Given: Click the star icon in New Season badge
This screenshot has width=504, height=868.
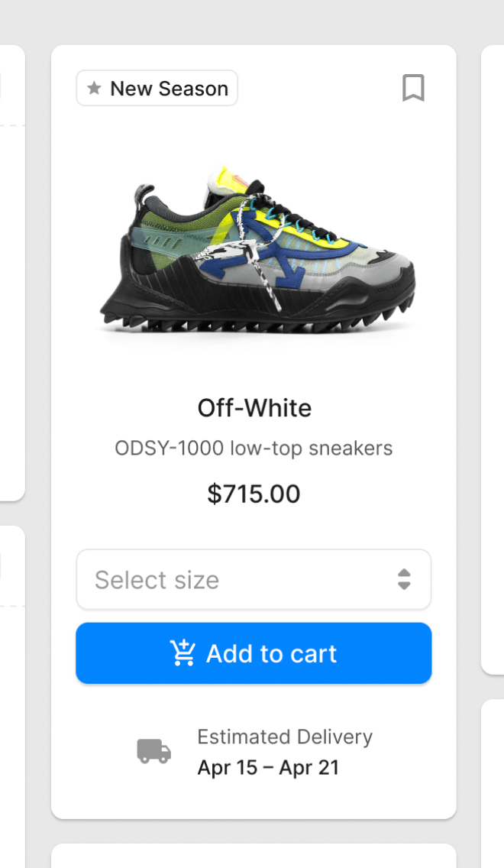Looking at the screenshot, I should coord(95,89).
